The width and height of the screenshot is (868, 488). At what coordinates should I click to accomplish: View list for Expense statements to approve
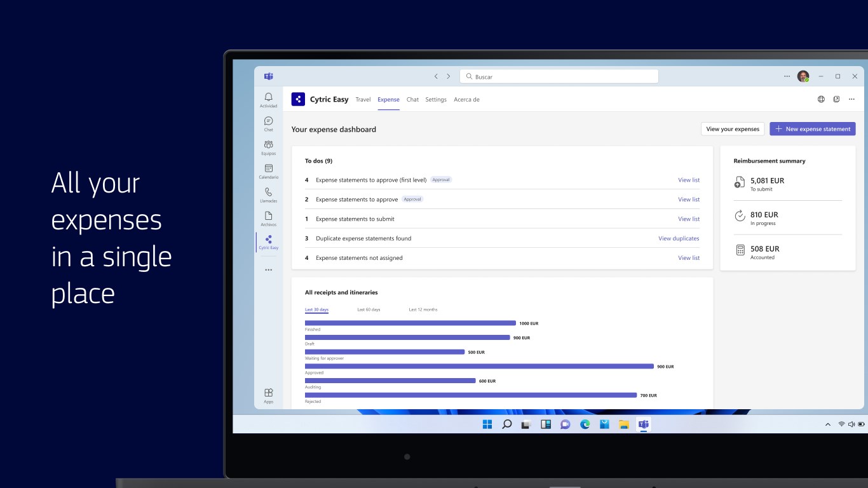click(x=689, y=200)
